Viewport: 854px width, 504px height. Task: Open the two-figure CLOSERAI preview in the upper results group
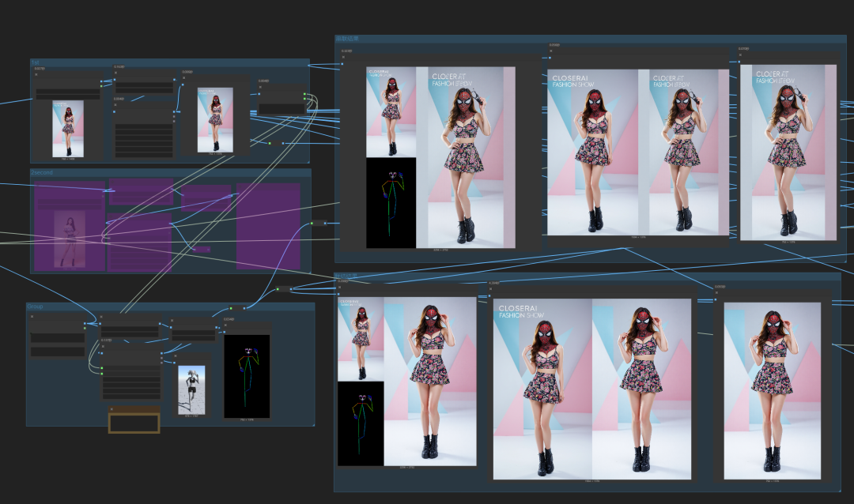coord(638,152)
